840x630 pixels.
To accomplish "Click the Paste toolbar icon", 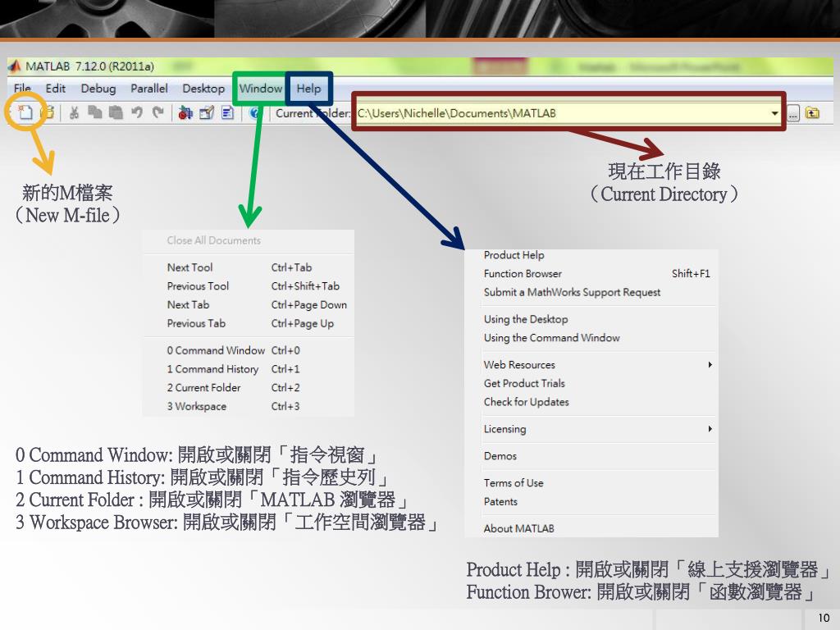I will (x=116, y=112).
